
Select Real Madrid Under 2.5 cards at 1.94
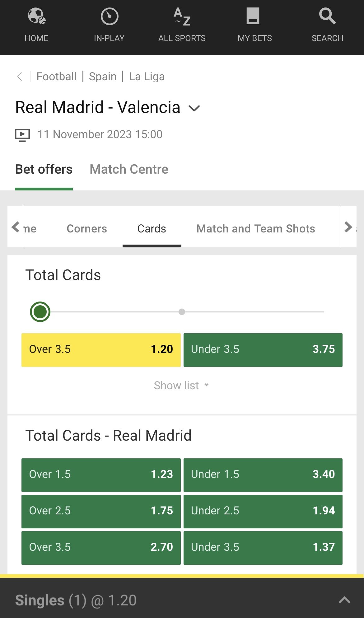click(263, 511)
